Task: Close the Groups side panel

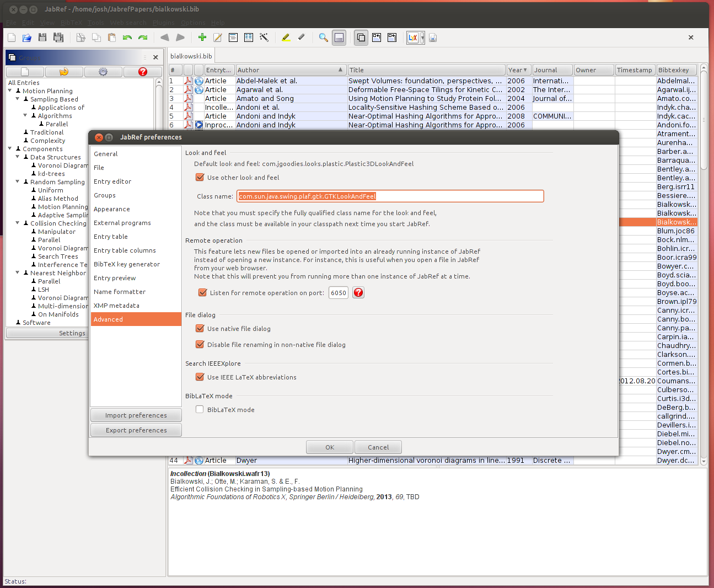Action: (x=155, y=57)
